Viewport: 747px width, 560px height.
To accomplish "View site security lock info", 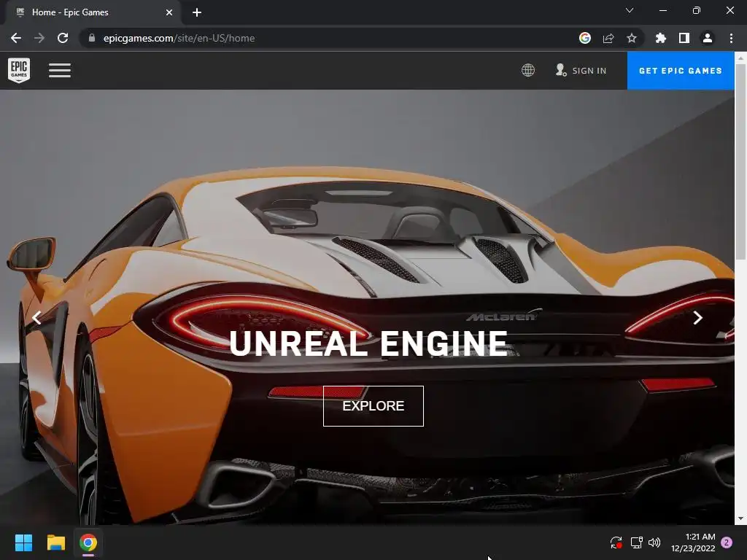I will point(92,38).
